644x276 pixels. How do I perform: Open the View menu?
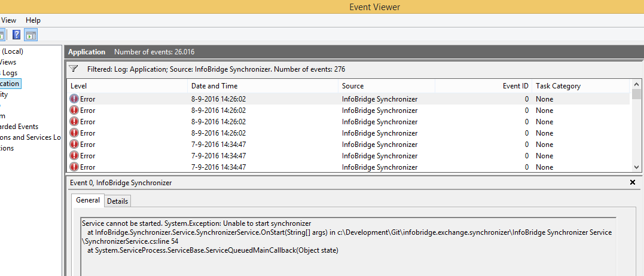pos(8,20)
